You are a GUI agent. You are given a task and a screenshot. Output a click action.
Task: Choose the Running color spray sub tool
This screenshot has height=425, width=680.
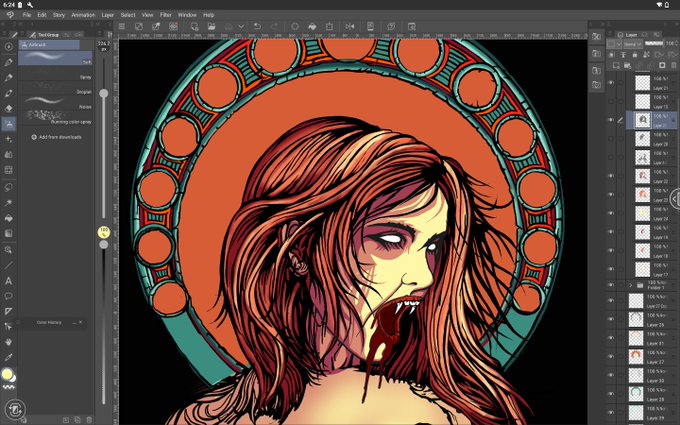pos(56,118)
